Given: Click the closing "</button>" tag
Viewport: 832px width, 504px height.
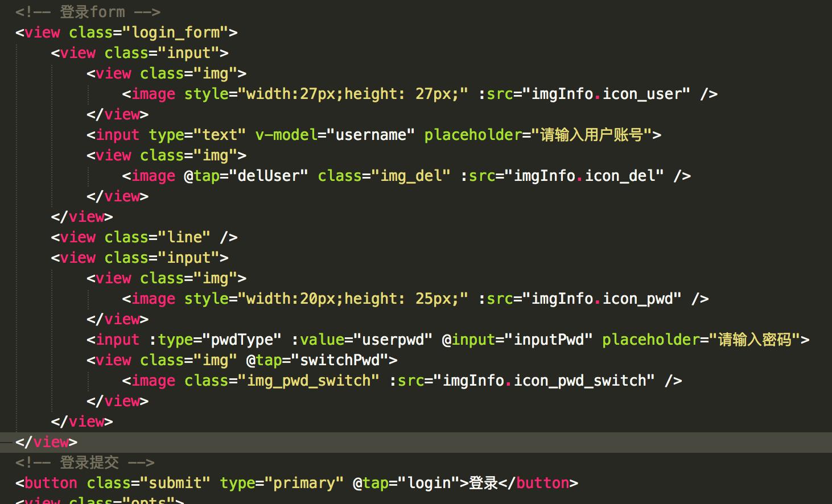Looking at the screenshot, I should [538, 483].
